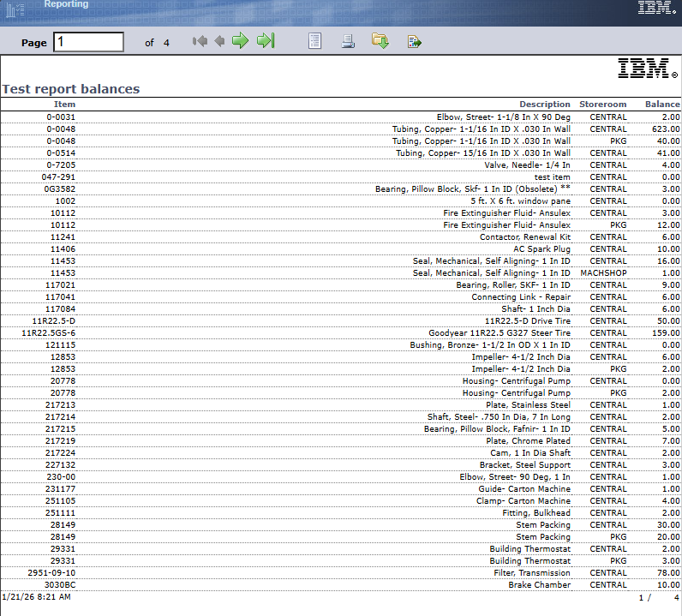Click Valve, Needle- 1/4 In description

point(527,164)
